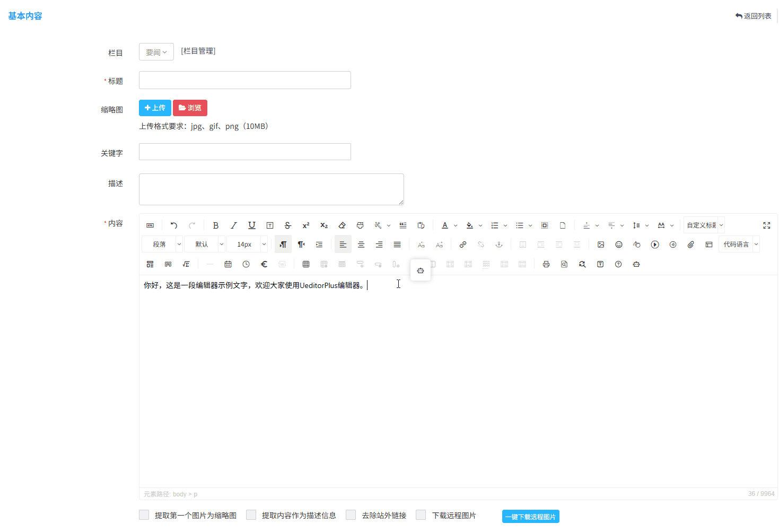The width and height of the screenshot is (779, 532).
Task: Click the 浏览 browse button
Action: (x=190, y=108)
